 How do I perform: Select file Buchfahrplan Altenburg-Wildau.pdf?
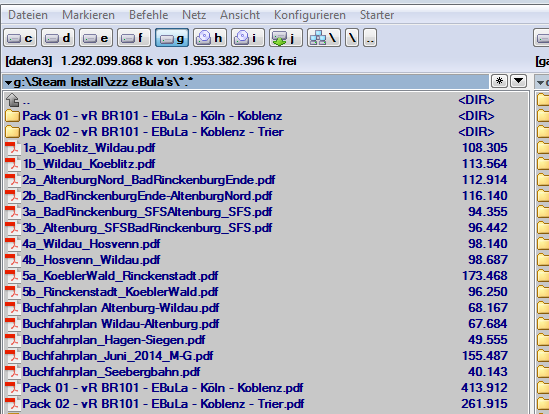[121, 308]
